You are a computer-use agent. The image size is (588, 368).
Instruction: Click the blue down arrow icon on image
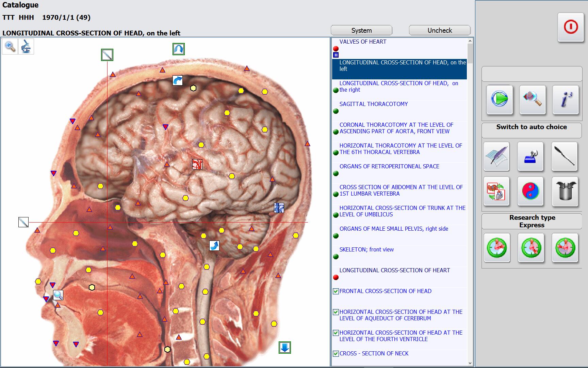(285, 348)
